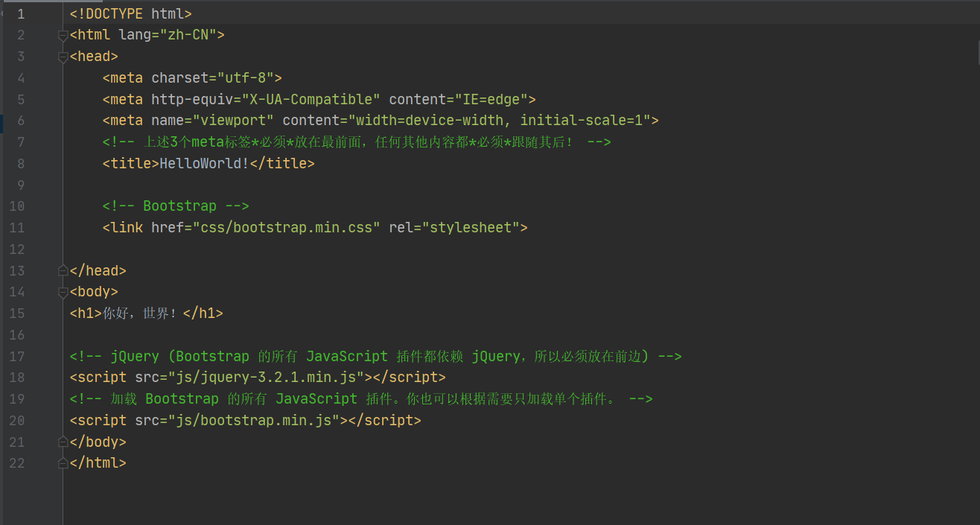The height and width of the screenshot is (525, 980).
Task: Click the "viewport" meta name value
Action: pos(233,121)
